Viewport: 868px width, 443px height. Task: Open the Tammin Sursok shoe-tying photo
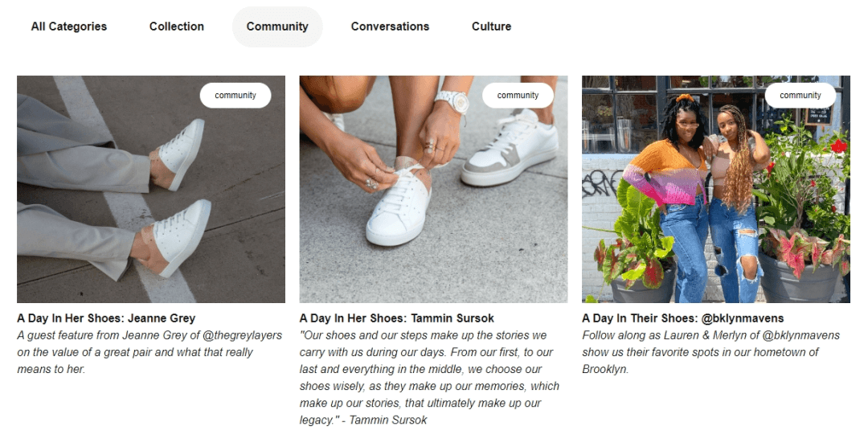point(433,190)
